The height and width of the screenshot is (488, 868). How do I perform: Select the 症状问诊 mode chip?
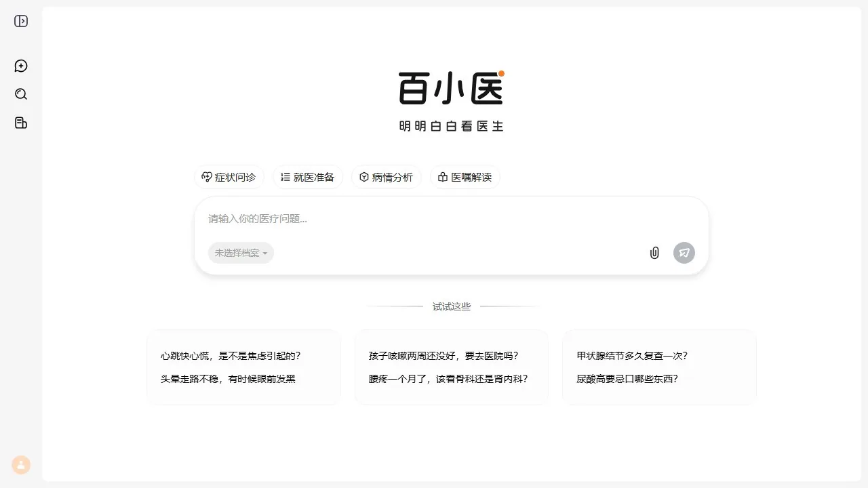click(229, 177)
